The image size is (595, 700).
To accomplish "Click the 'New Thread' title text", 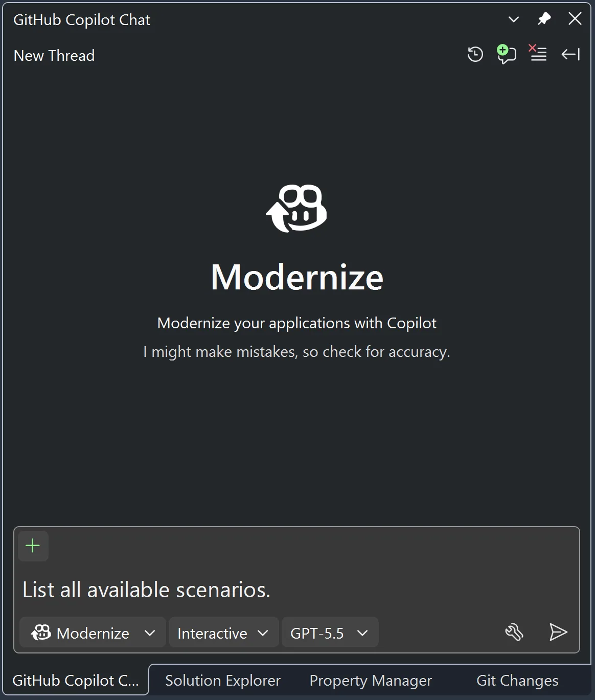I will [54, 55].
